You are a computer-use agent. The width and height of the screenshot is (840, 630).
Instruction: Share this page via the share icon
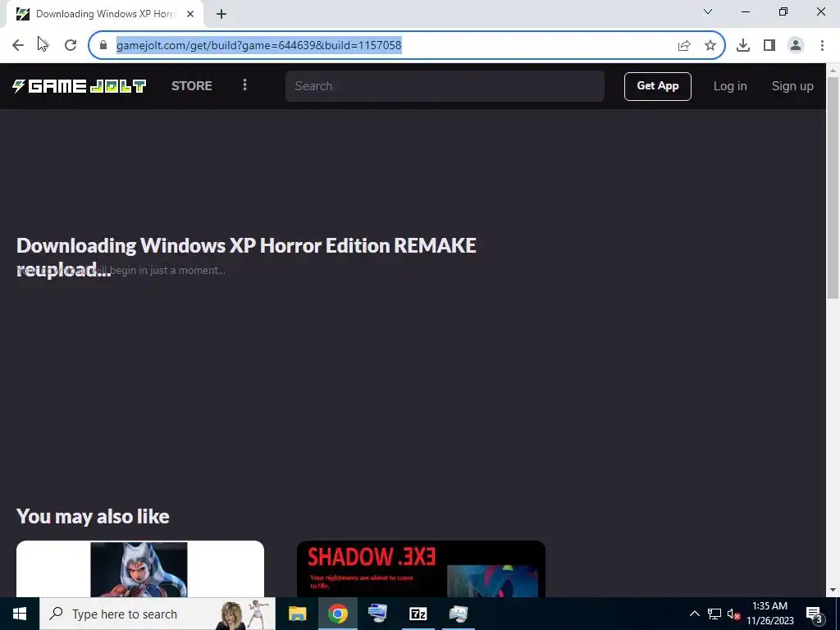pyautogui.click(x=684, y=46)
